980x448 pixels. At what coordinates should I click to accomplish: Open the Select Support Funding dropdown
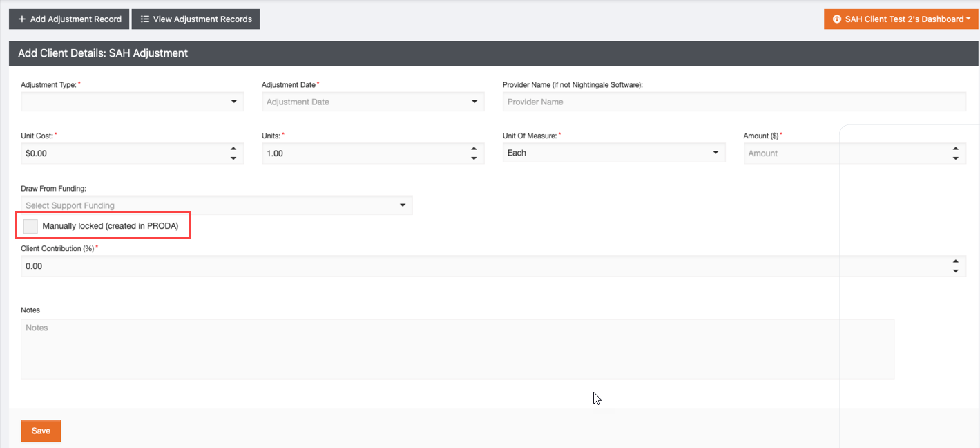pos(217,205)
